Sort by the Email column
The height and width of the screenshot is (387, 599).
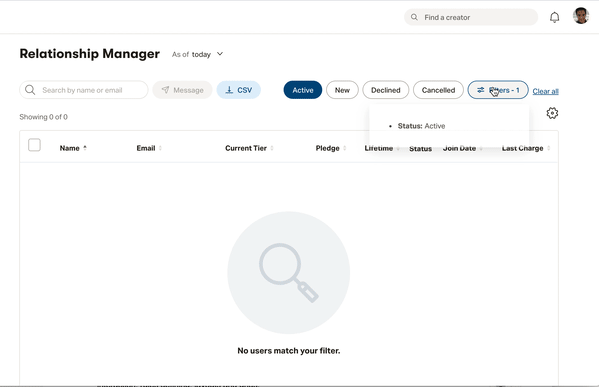149,148
